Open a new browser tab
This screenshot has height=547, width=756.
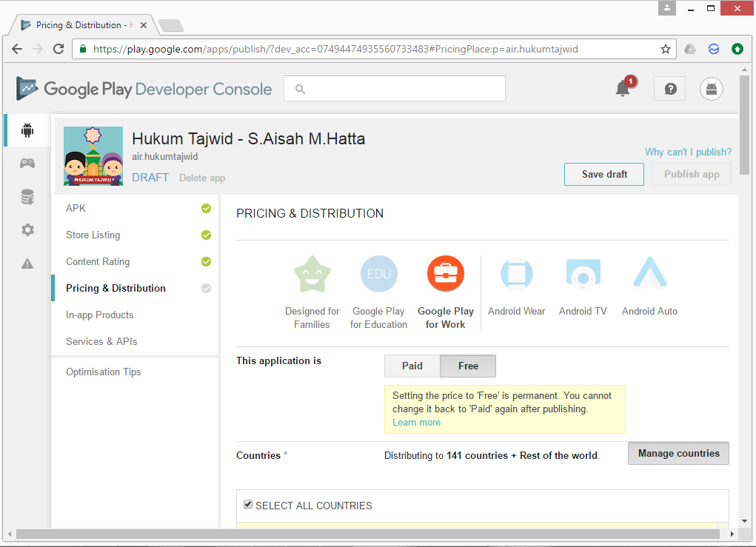point(171,26)
